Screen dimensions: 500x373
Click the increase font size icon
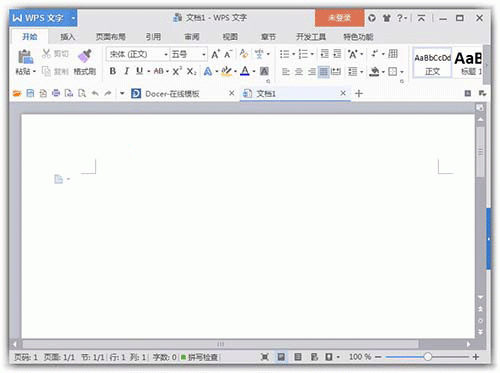pyautogui.click(x=215, y=54)
